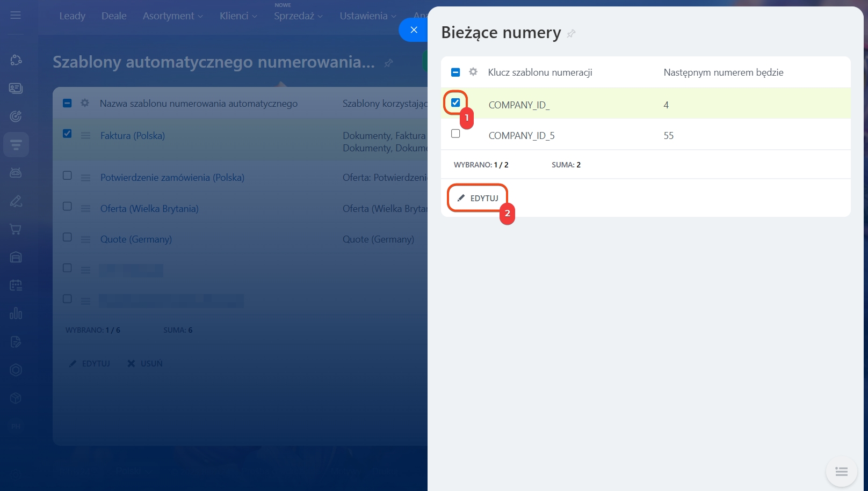The height and width of the screenshot is (491, 868).
Task: Open the document edit sidebar icon
Action: pos(16,342)
